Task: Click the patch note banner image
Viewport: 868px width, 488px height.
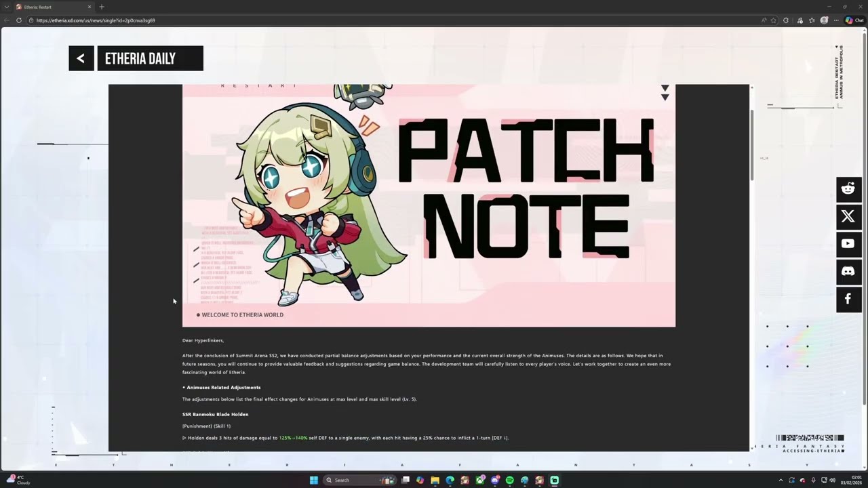Action: click(429, 205)
